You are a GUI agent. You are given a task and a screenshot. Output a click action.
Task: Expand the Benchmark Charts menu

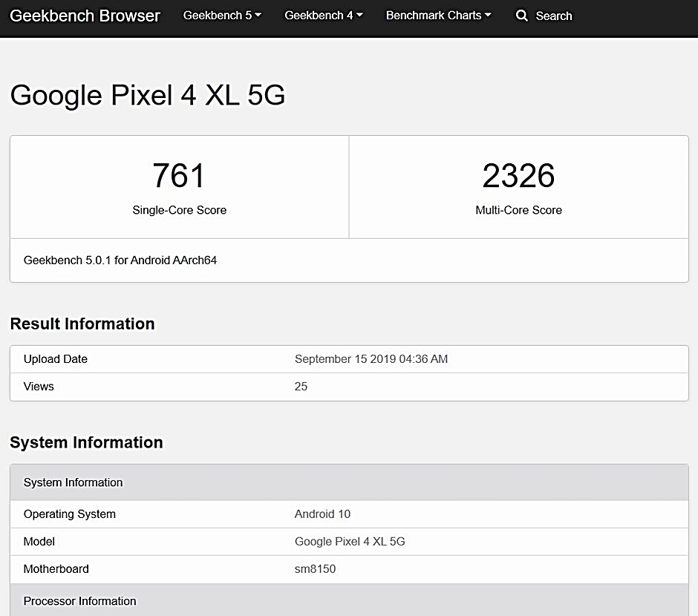pos(438,16)
